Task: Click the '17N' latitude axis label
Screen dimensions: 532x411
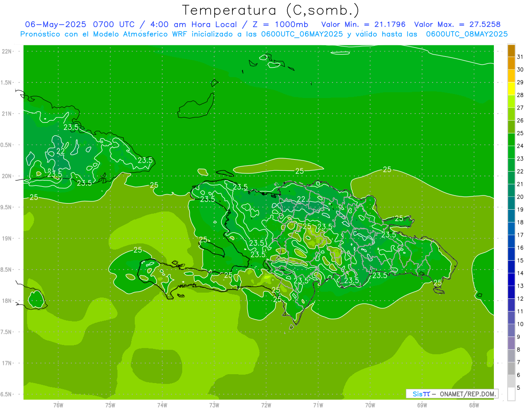Action: (8, 363)
